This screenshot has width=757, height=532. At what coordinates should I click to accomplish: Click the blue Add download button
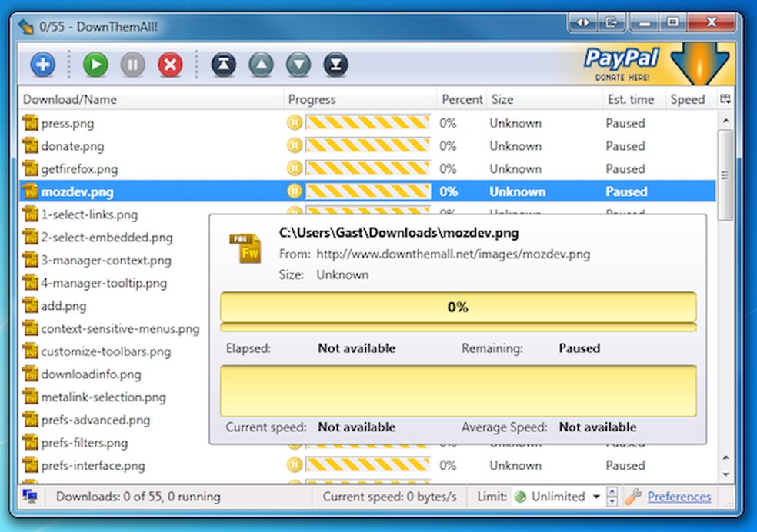pyautogui.click(x=43, y=65)
